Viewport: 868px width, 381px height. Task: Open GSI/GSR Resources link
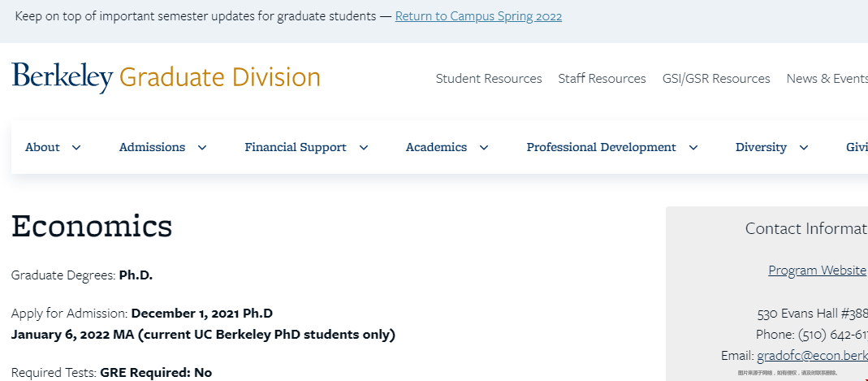(716, 79)
